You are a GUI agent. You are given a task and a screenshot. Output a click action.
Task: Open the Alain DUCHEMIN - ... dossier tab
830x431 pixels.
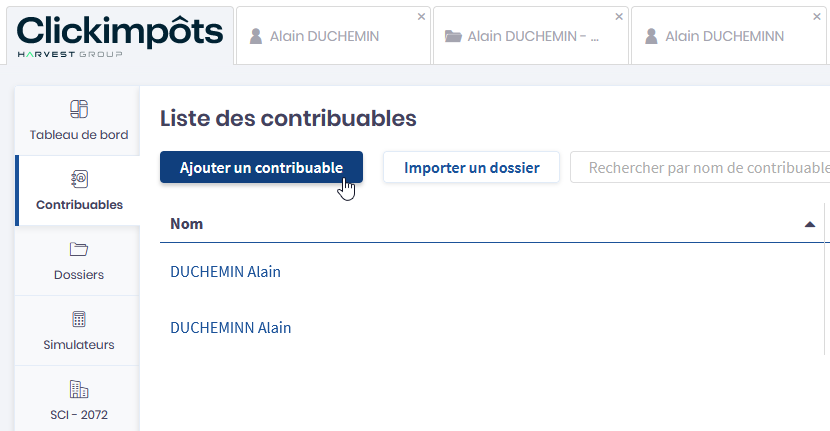pyautogui.click(x=532, y=36)
